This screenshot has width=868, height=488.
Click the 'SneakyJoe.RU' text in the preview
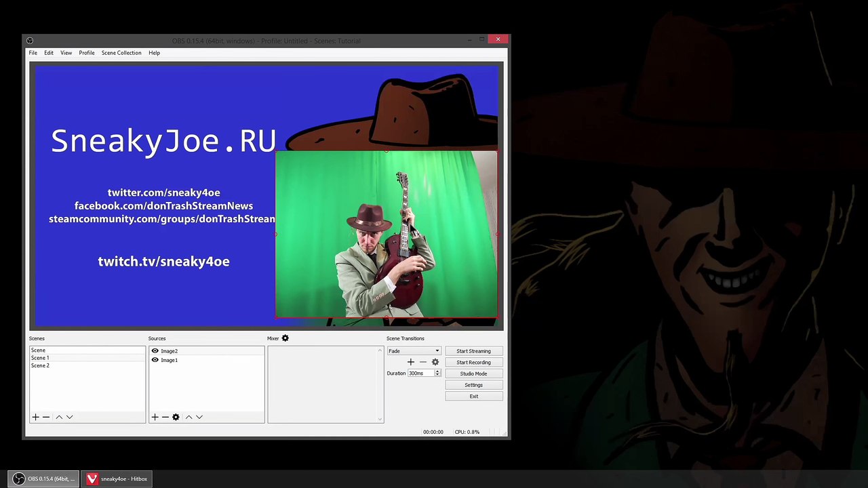pos(163,141)
